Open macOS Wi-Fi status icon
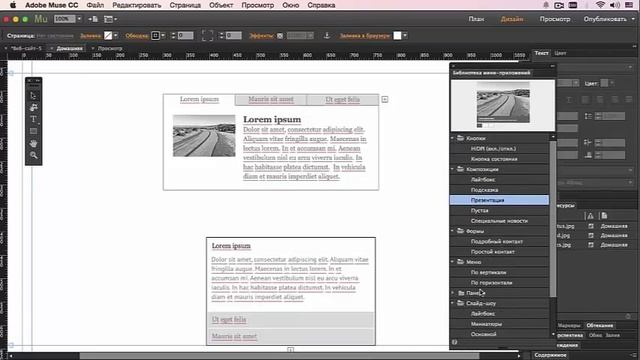640x360 pixels. coord(600,5)
